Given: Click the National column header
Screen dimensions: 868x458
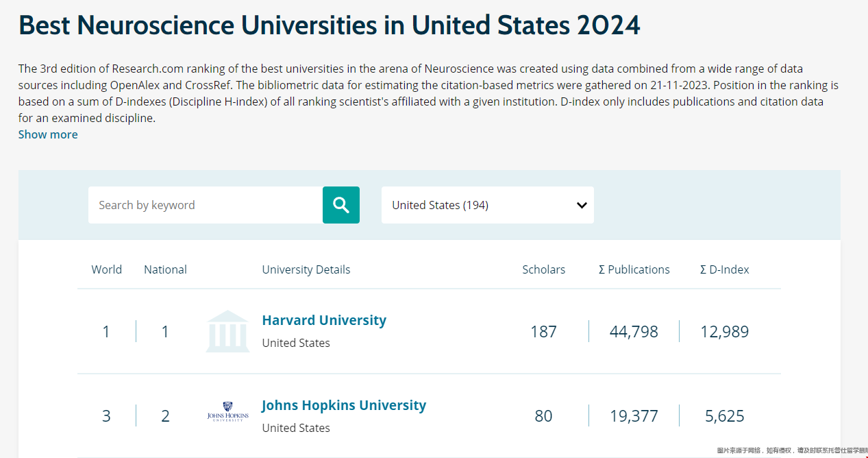Looking at the screenshot, I should pos(165,269).
